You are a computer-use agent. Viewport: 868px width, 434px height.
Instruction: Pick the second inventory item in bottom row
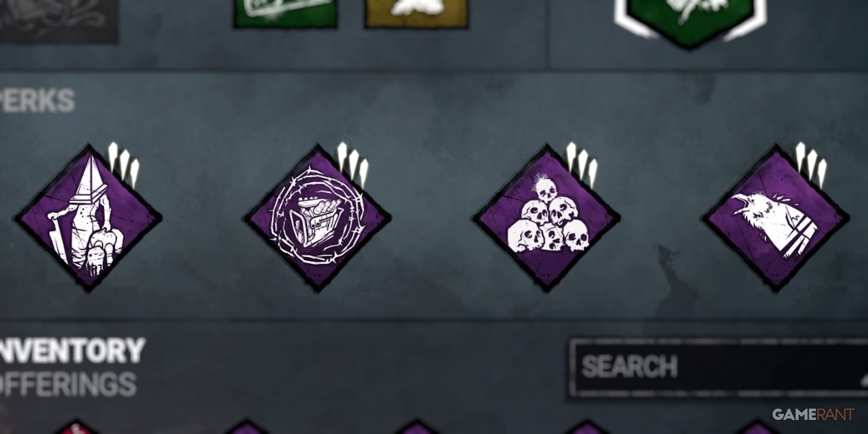(x=247, y=427)
